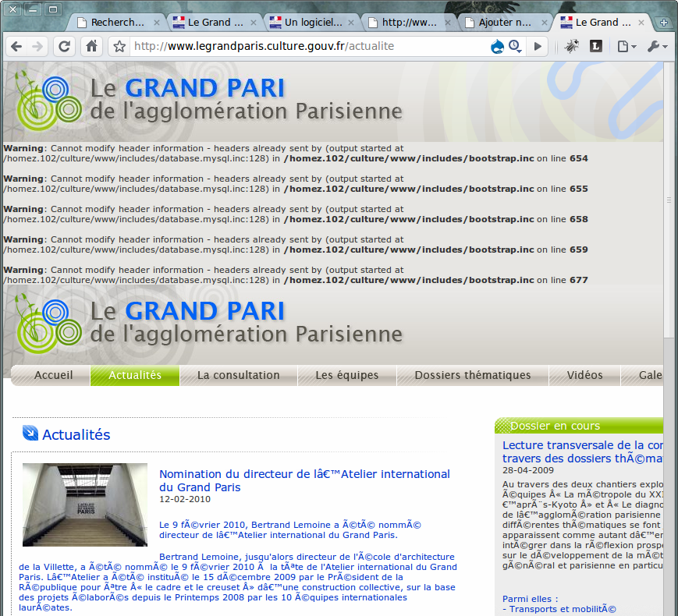
Task: Close the http://ww... tab
Action: click(448, 23)
